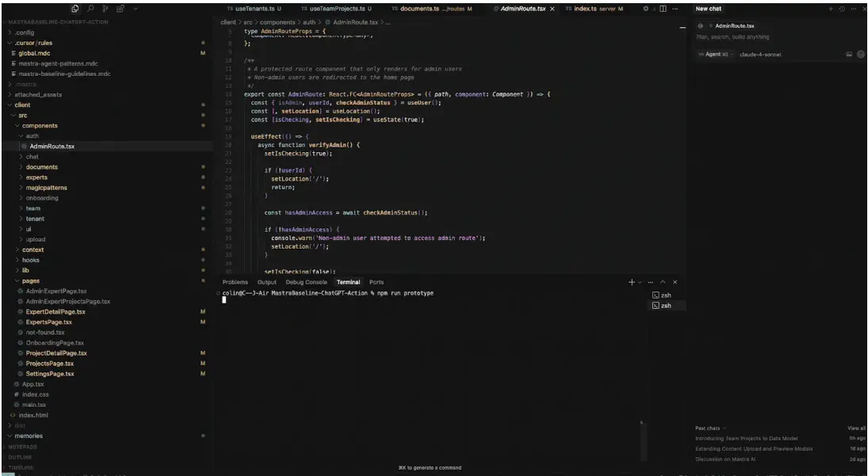Switch to useTenants.ts tab
Image resolution: width=868 pixels, height=476 pixels.
pos(254,9)
